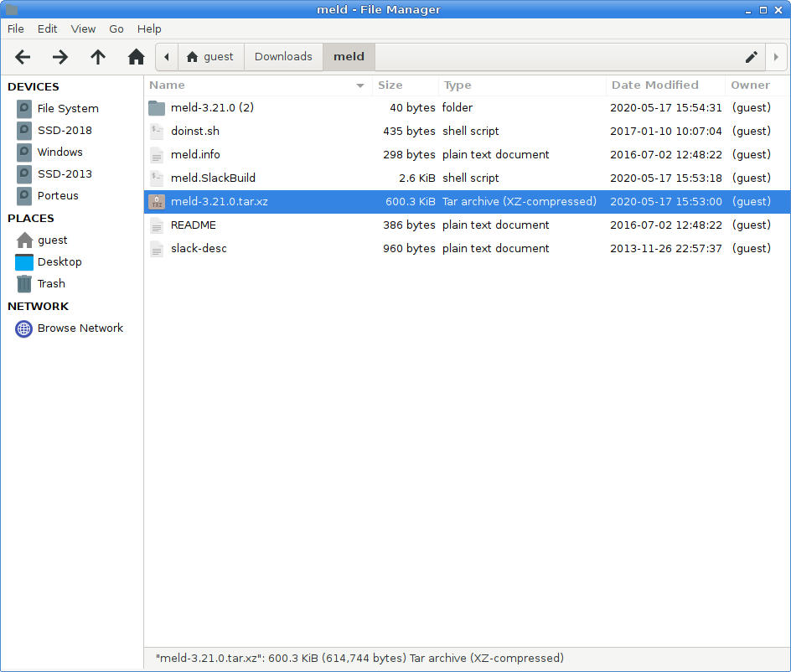This screenshot has width=791, height=672.
Task: Click the Browse Network globe icon
Action: (x=23, y=328)
